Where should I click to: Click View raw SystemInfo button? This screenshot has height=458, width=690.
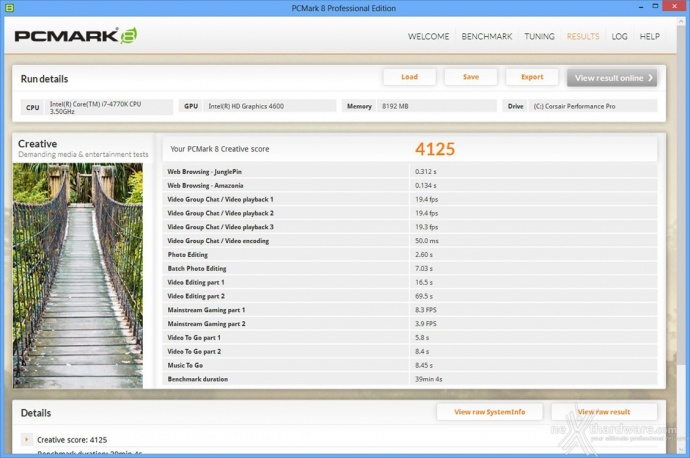[489, 412]
